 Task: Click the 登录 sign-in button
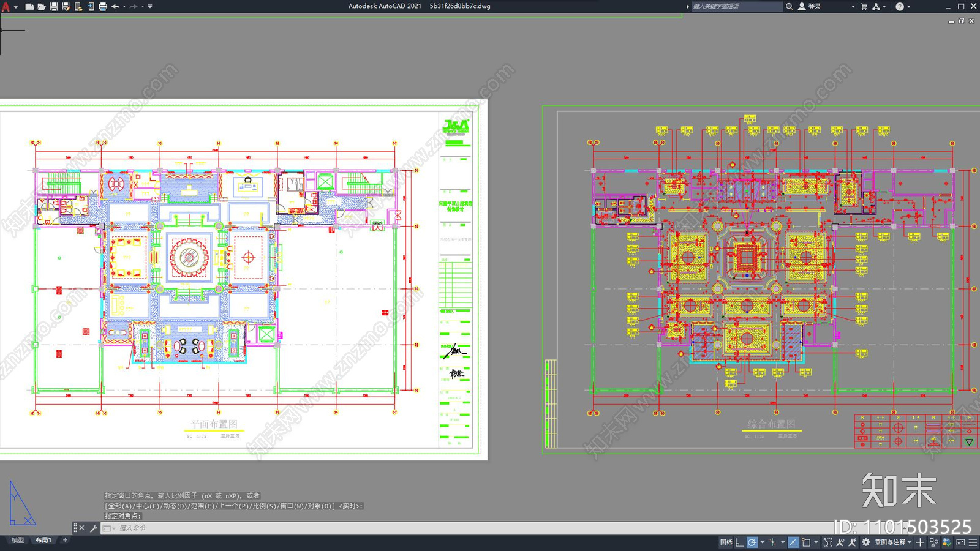[810, 6]
